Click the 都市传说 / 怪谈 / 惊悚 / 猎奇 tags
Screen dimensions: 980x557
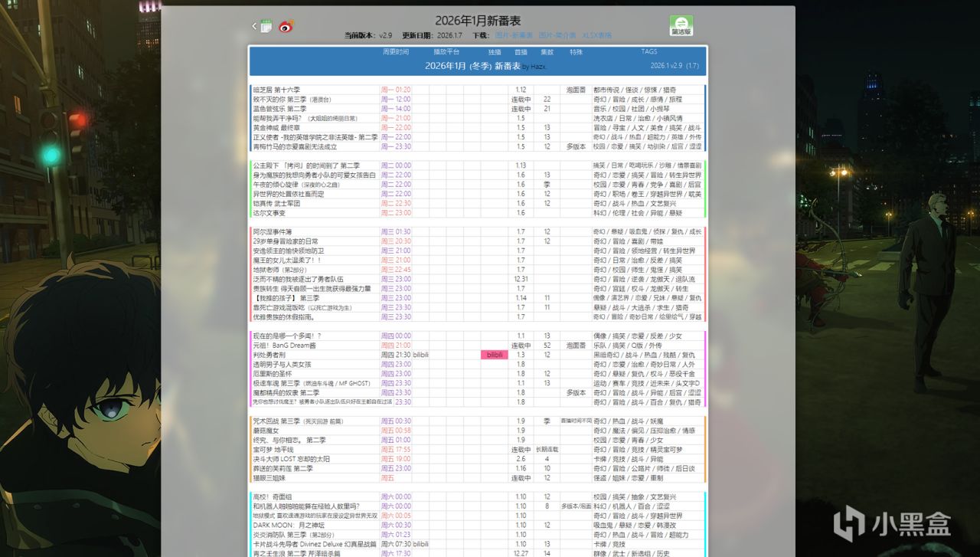[x=635, y=90]
